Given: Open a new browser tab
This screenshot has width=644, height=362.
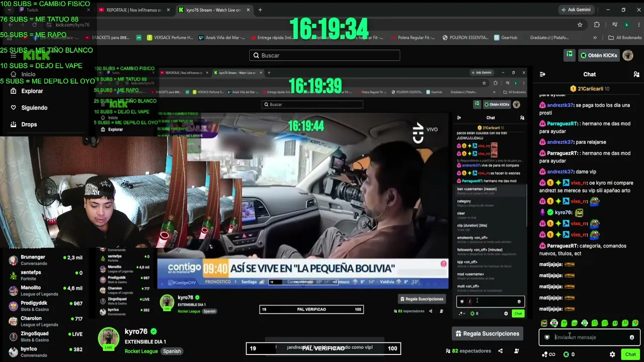Looking at the screenshot, I should click(x=260, y=10).
